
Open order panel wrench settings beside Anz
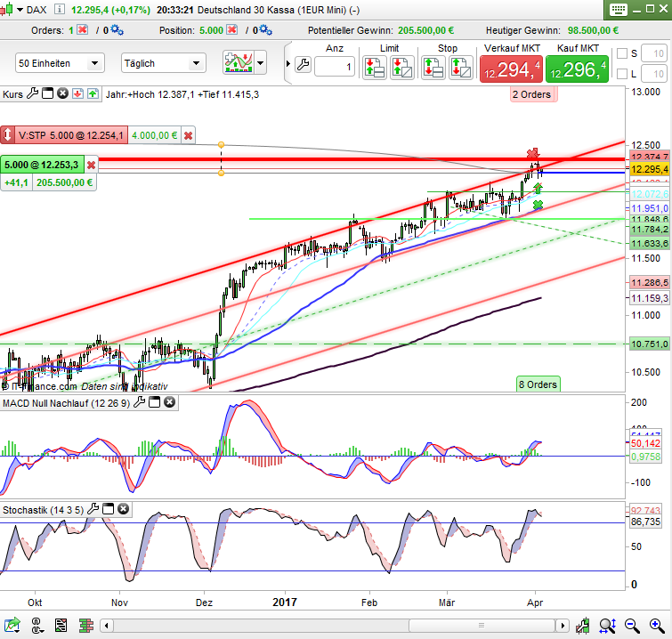tap(303, 65)
